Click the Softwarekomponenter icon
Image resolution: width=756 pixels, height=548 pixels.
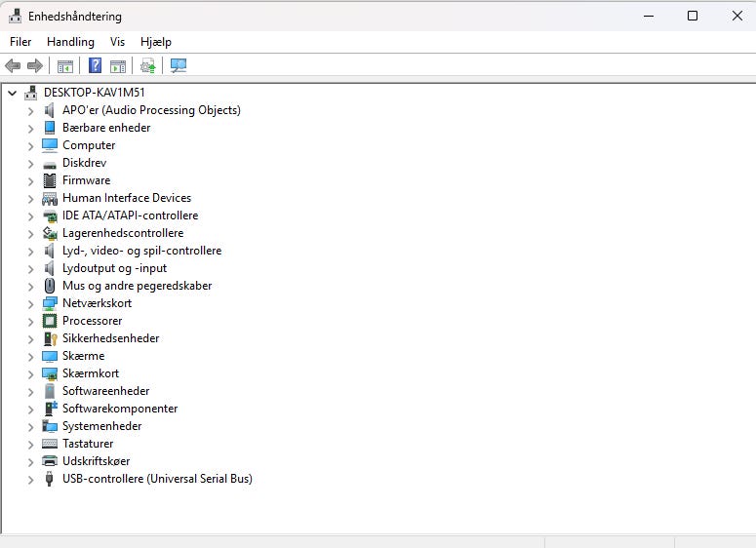tap(50, 409)
